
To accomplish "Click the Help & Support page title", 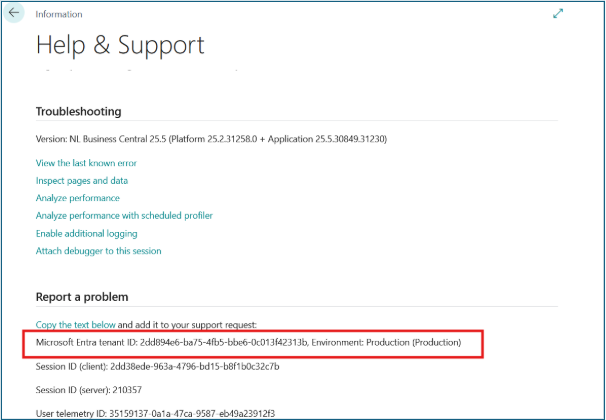I will [120, 45].
